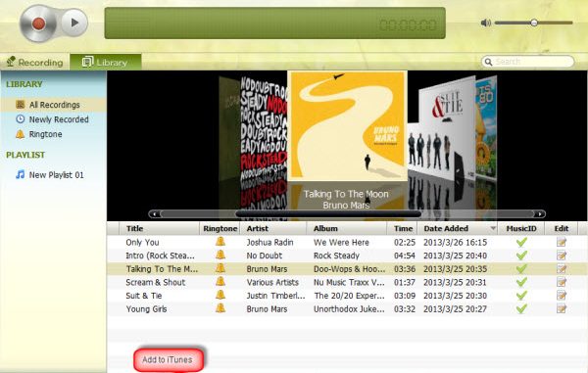The width and height of the screenshot is (588, 373).
Task: Click the cover flow left scroll arrow
Action: tap(154, 213)
